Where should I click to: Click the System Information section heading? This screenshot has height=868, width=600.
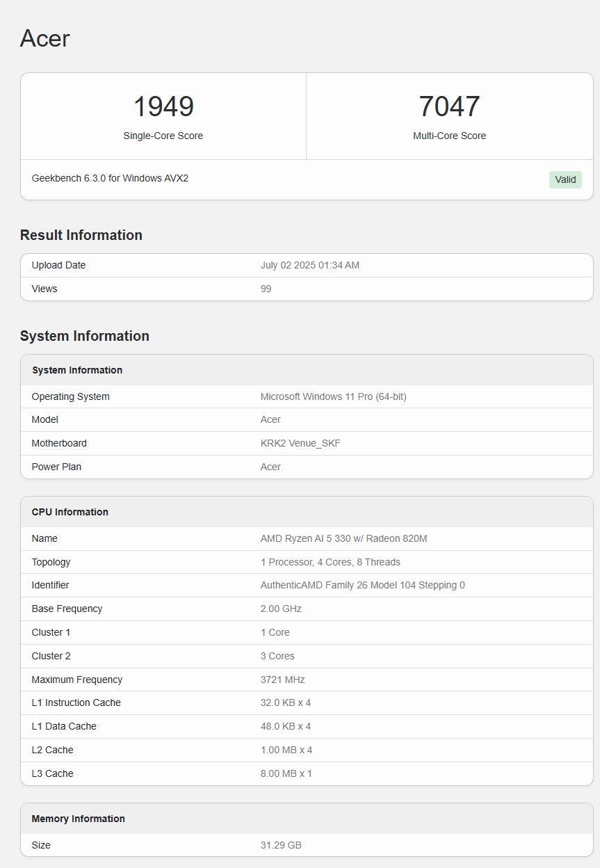point(85,336)
